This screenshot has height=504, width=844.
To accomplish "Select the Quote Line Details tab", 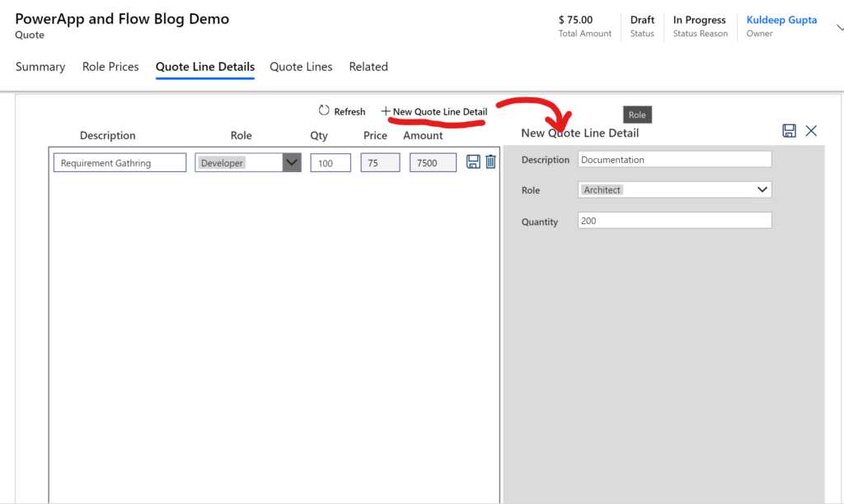I will [205, 67].
